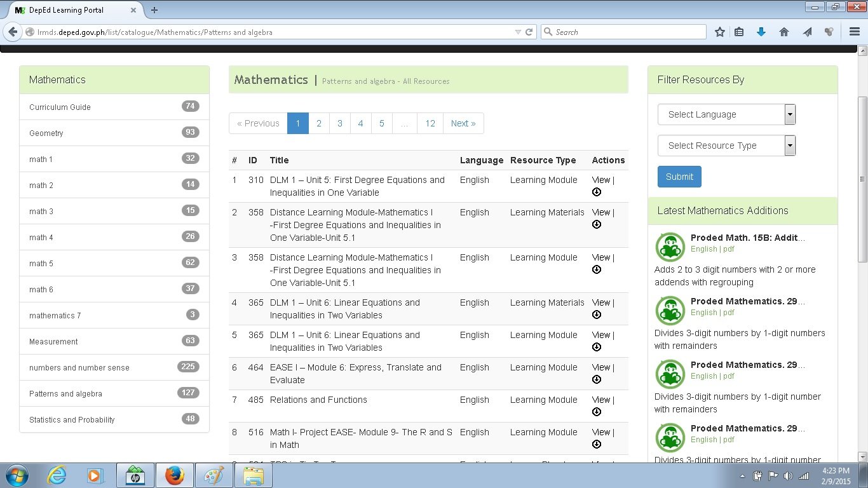Bookmark this page using the star icon
868x488 pixels.
[x=719, y=31]
